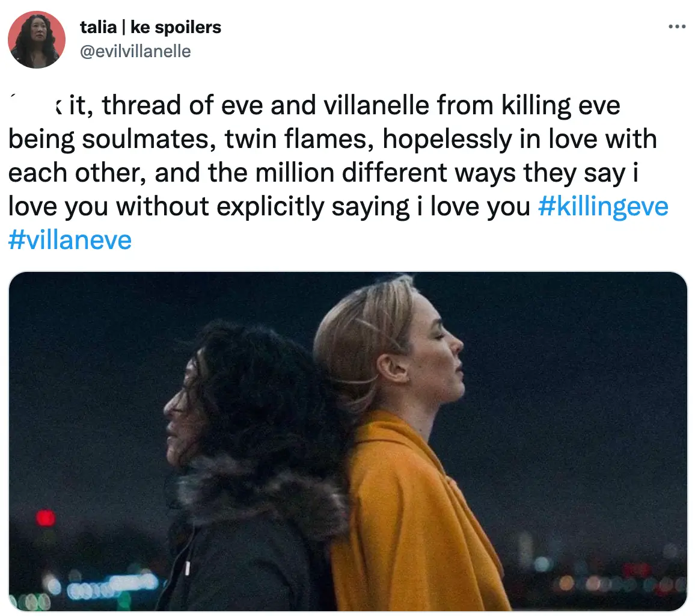
Task: Click the @evilvillanelle handle
Action: point(135,51)
